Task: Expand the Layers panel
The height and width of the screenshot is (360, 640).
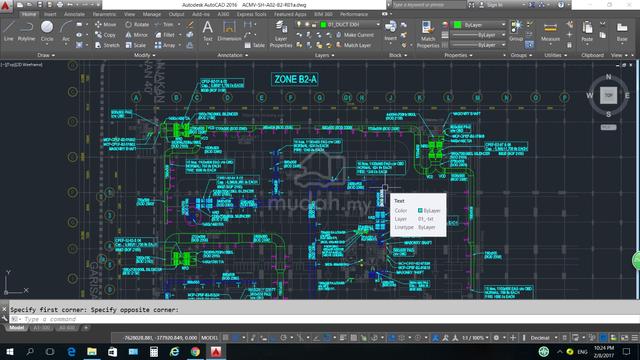Action: pos(324,55)
